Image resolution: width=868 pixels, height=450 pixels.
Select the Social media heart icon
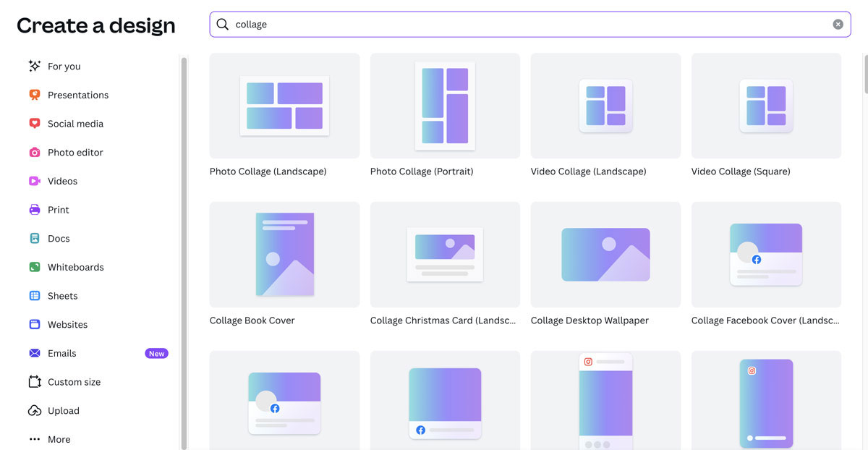[35, 124]
